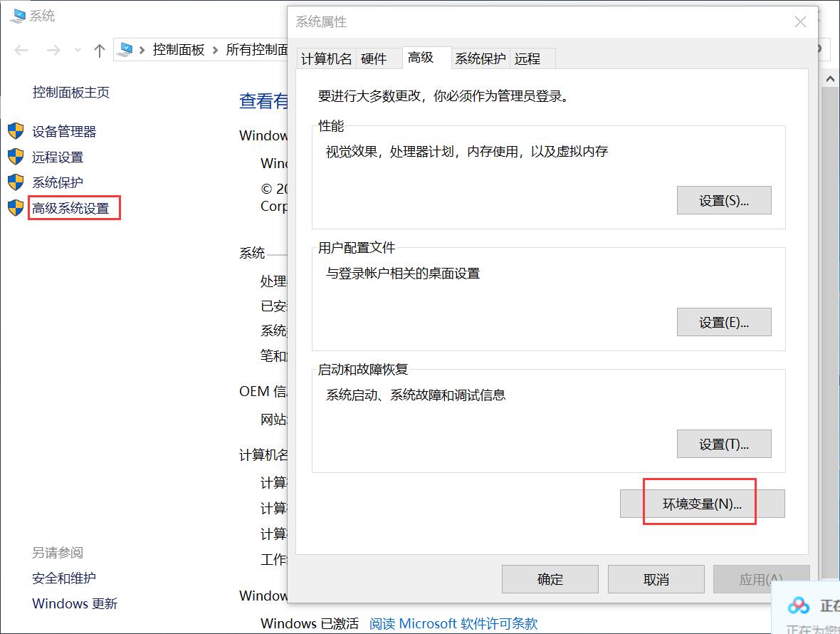Click the 设备管理器 shield icon
840x634 pixels.
[x=16, y=131]
